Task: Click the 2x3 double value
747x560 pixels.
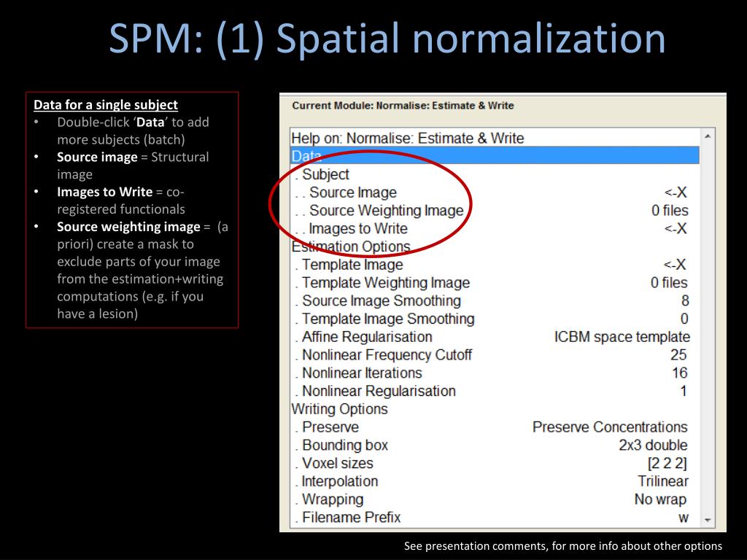Action: (653, 446)
